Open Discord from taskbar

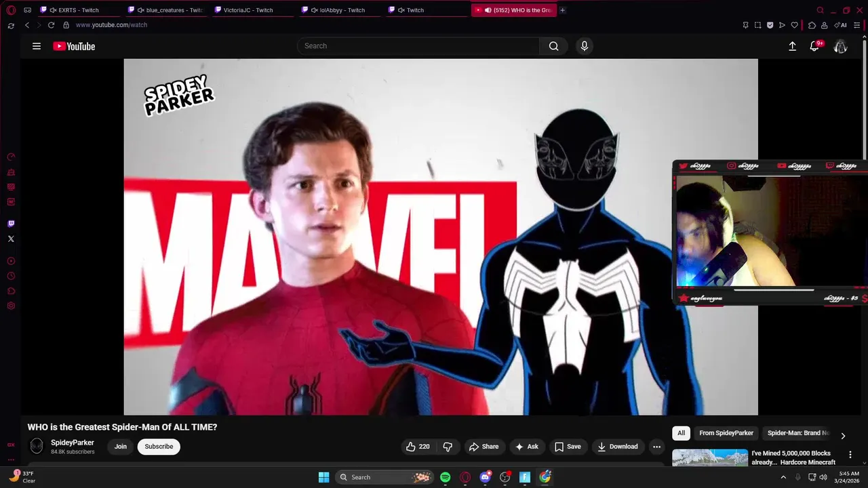tap(485, 477)
